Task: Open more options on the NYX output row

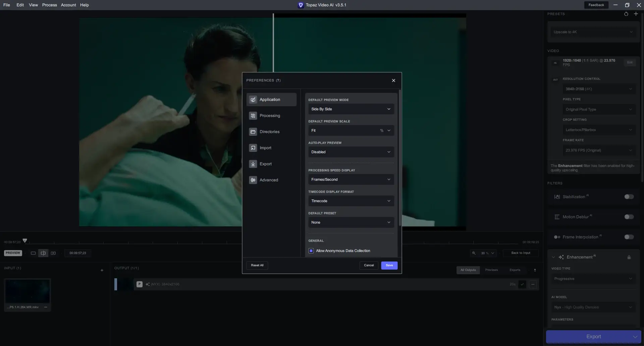Action: pyautogui.click(x=533, y=284)
